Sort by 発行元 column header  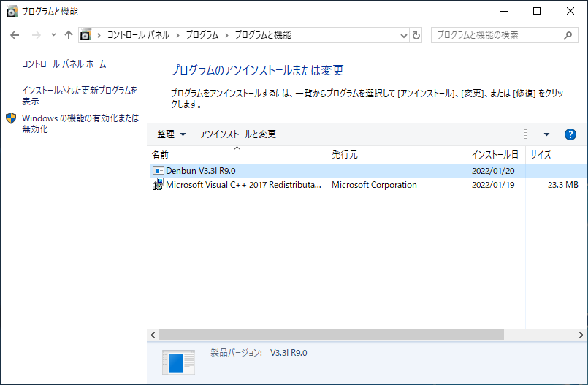coord(397,154)
